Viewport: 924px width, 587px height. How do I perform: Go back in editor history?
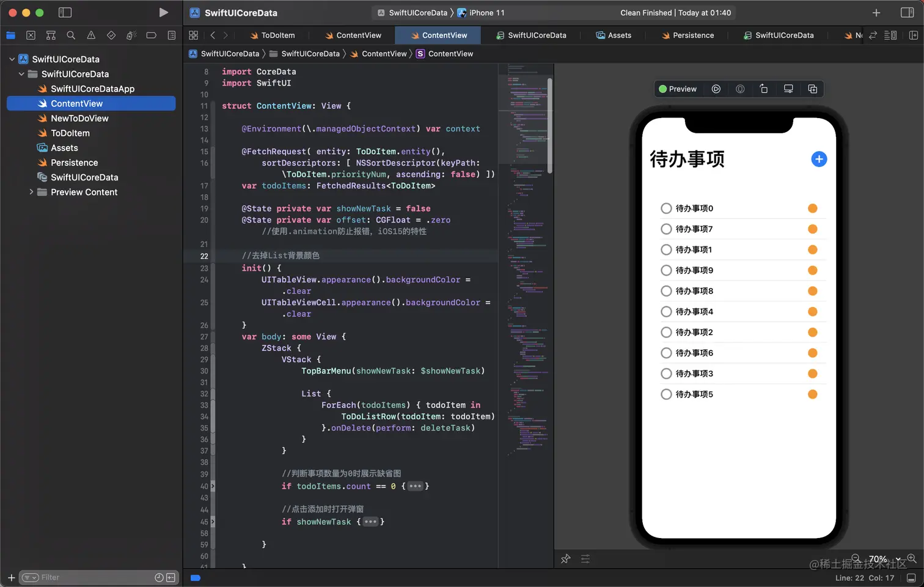[213, 35]
